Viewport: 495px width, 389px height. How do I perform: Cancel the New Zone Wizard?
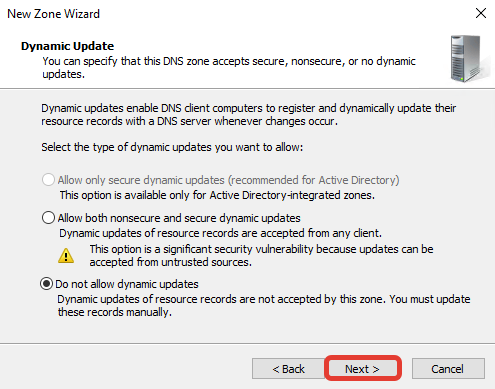click(x=448, y=369)
